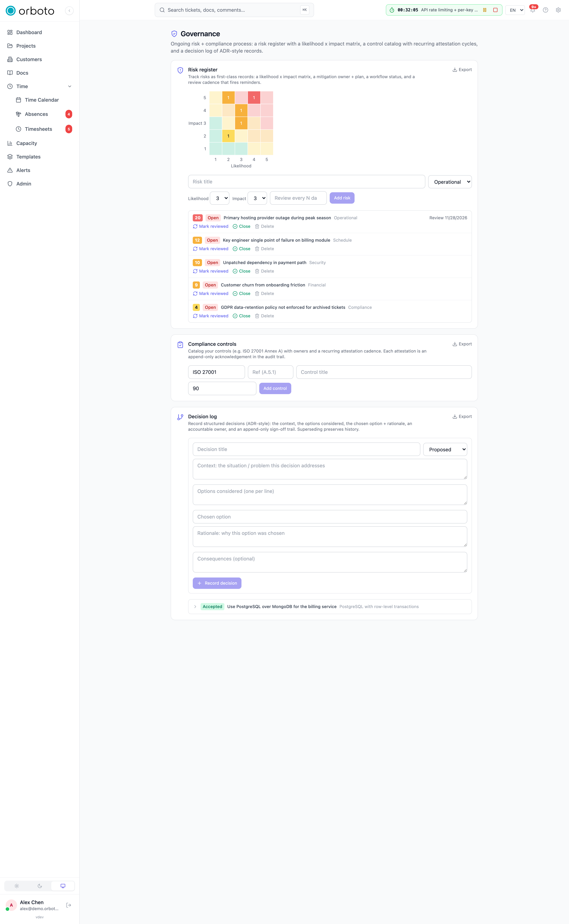Screen dimensions: 569x924
Task: Click the Add risk button
Action: pyautogui.click(x=342, y=198)
